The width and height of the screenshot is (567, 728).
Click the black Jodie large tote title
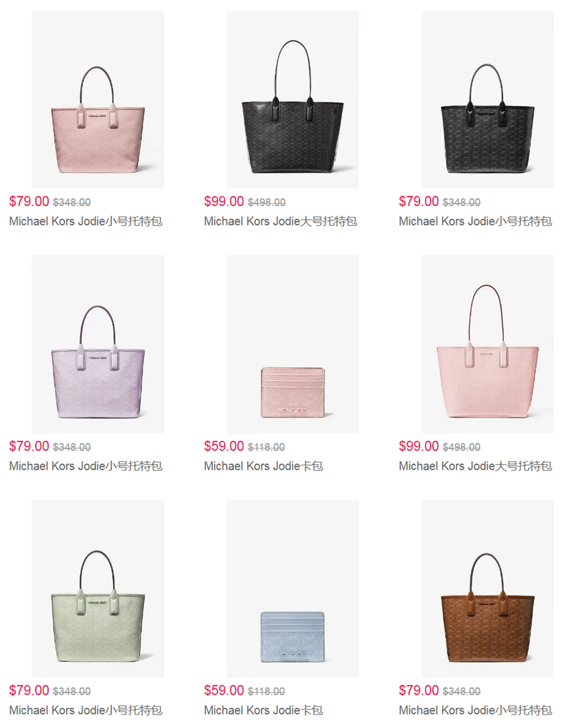coord(280,221)
